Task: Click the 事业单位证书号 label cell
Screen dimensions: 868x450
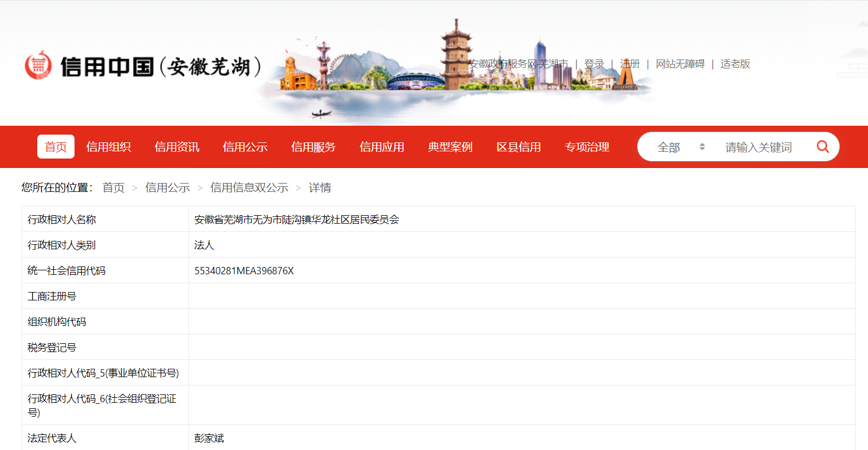Action: [105, 373]
